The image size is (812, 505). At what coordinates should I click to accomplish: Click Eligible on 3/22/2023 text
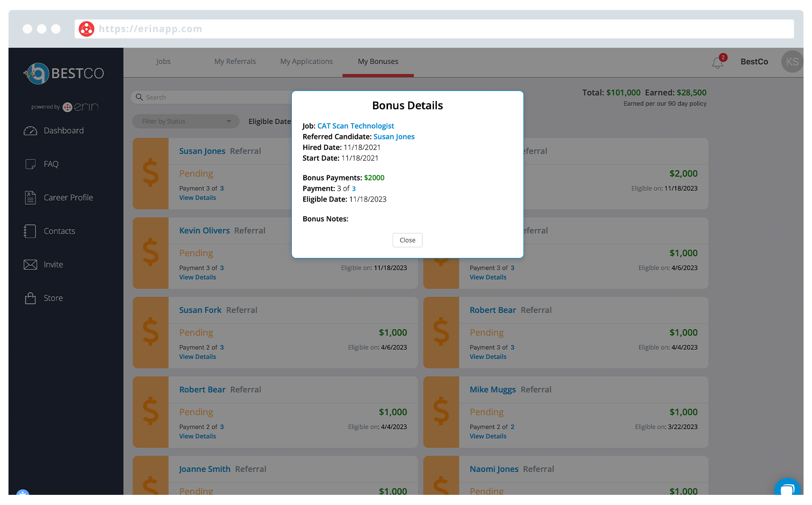coord(666,427)
